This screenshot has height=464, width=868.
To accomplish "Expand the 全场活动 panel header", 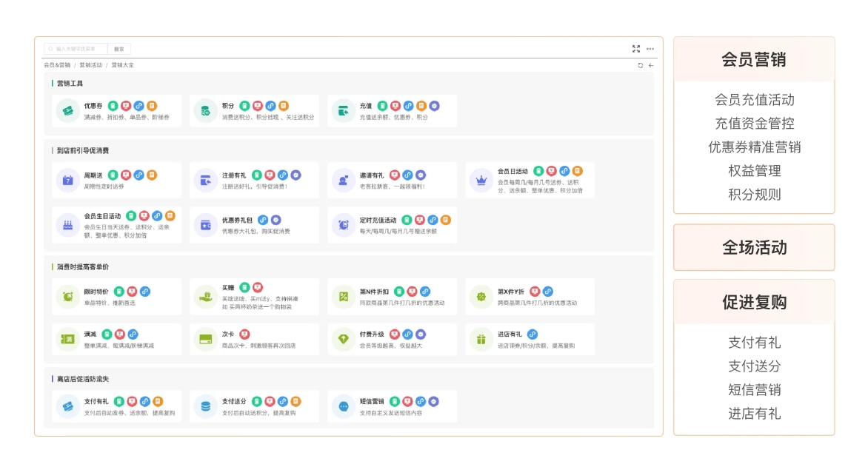I will tap(754, 248).
